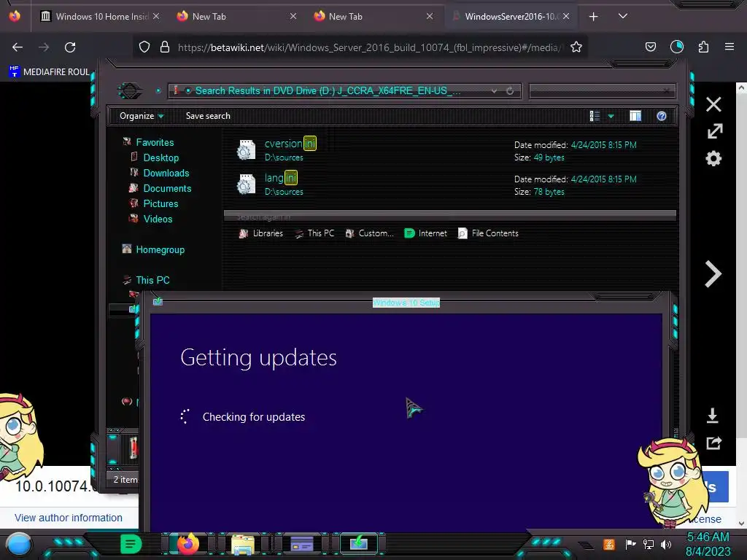Open the Organize menu in Explorer
This screenshot has width=747, height=560.
coord(142,116)
